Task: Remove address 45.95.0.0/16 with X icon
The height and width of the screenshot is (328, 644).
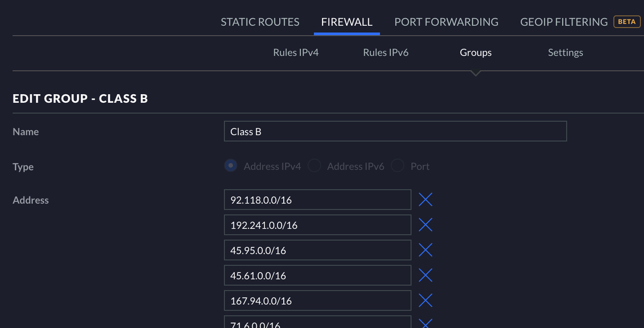Action: 426,250
